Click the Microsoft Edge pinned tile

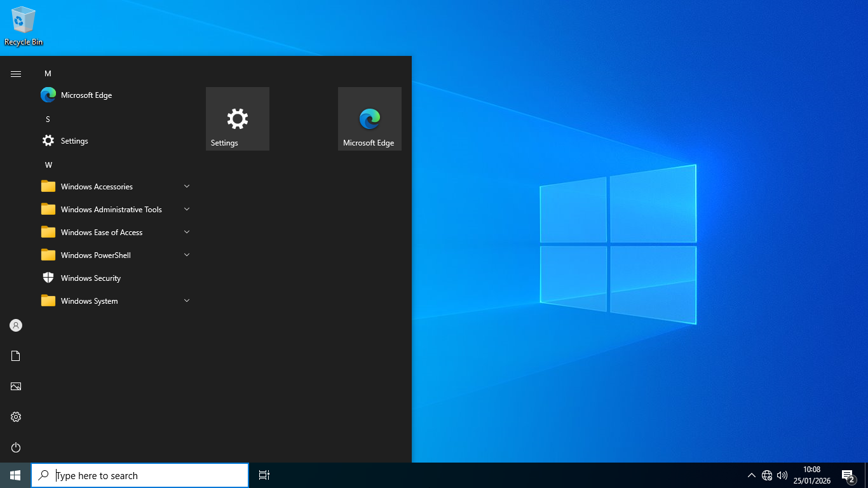370,119
